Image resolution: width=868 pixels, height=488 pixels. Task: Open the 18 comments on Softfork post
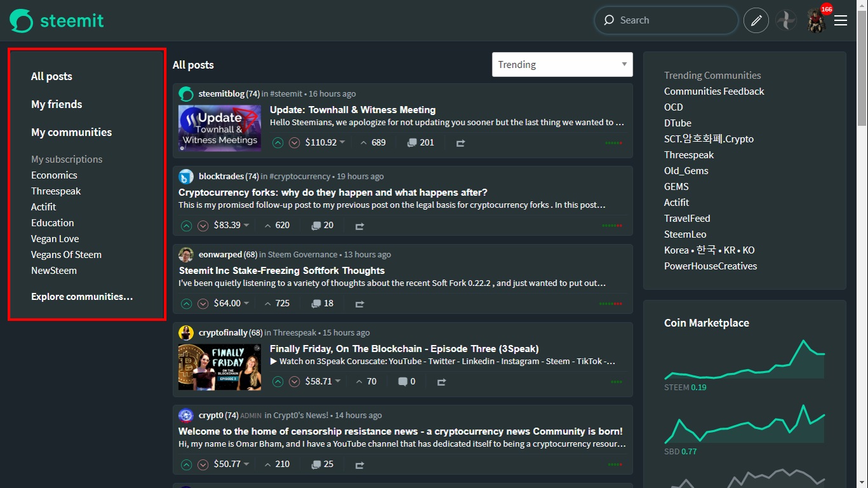(x=322, y=303)
